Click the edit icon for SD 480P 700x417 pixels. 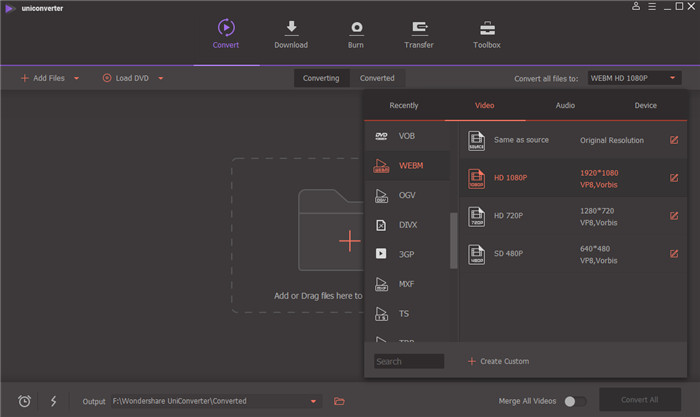click(x=674, y=254)
